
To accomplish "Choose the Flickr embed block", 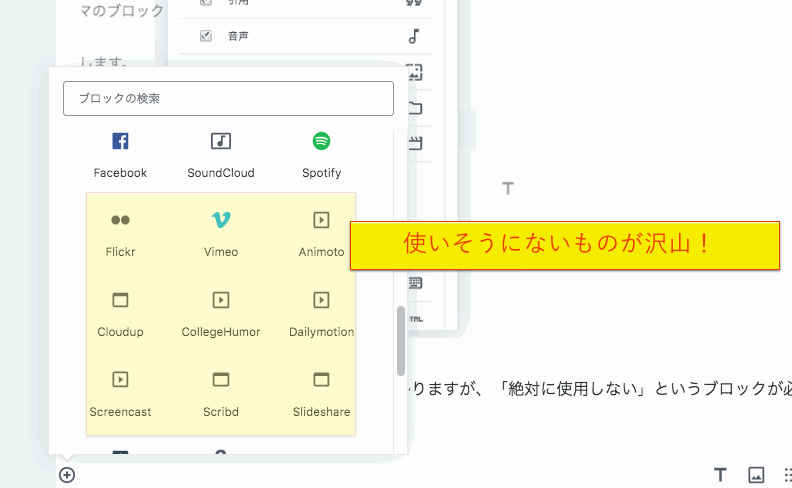I will [120, 234].
